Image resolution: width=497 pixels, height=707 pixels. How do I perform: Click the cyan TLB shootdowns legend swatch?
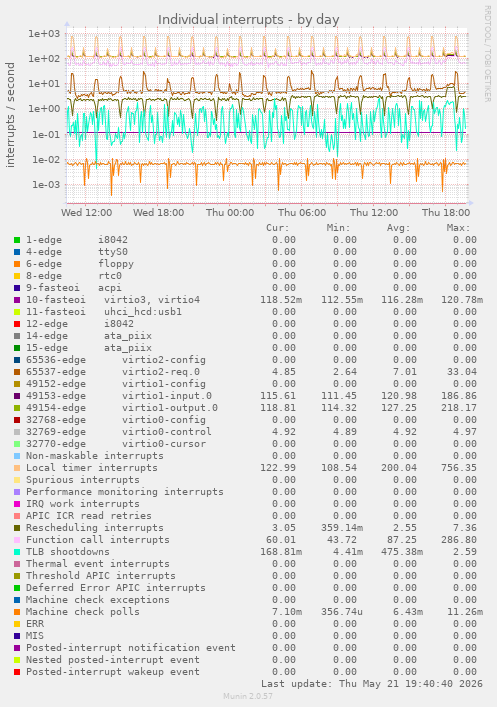click(x=17, y=552)
